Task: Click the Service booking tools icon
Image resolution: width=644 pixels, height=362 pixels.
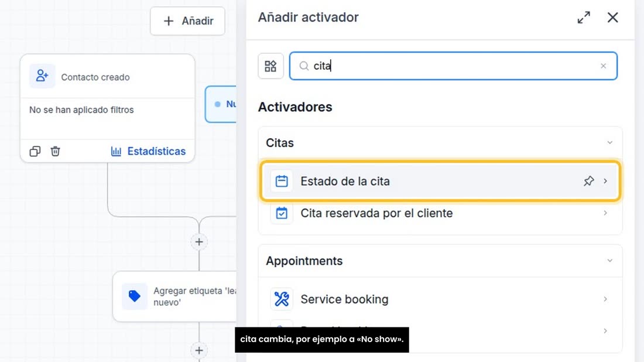Action: click(282, 299)
